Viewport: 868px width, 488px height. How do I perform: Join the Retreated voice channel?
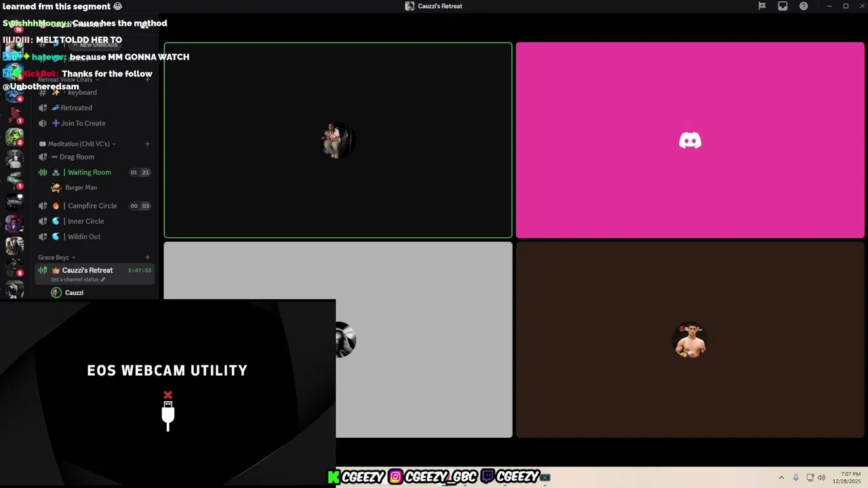[x=94, y=108]
